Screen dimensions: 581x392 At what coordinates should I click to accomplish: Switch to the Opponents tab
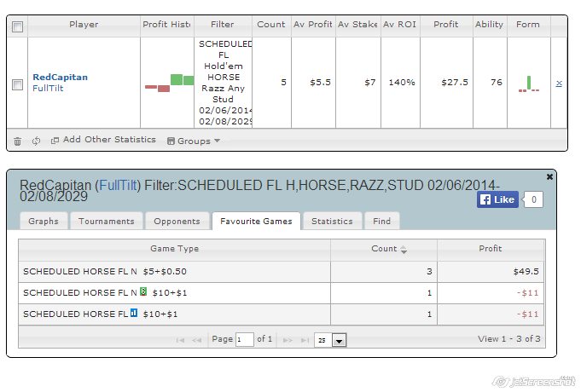177,221
